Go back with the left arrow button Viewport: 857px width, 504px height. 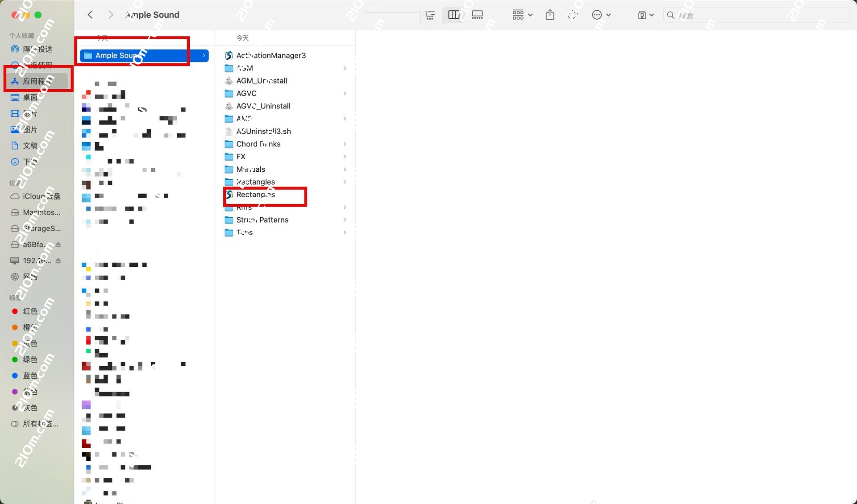click(x=90, y=15)
